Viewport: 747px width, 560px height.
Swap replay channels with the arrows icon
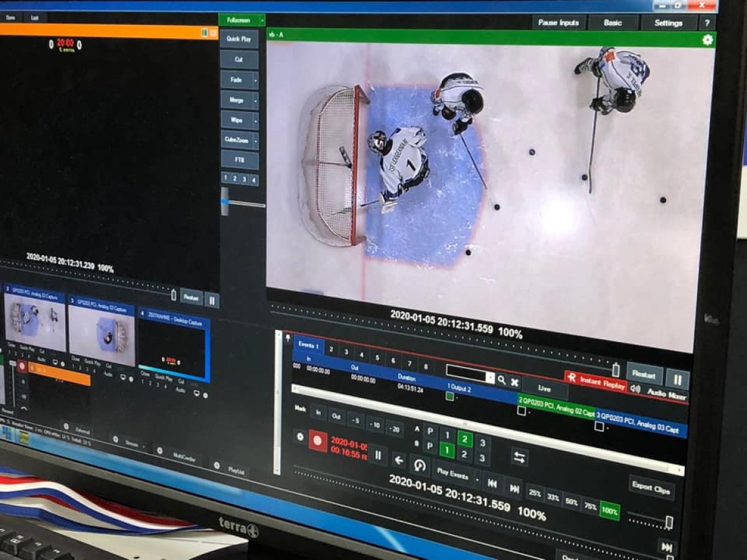pos(519,457)
